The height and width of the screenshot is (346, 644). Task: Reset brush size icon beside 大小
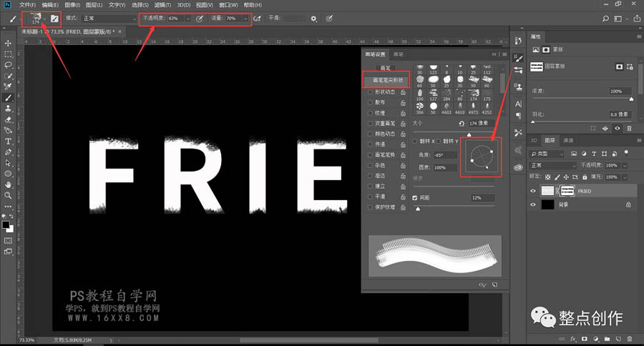pyautogui.click(x=462, y=123)
